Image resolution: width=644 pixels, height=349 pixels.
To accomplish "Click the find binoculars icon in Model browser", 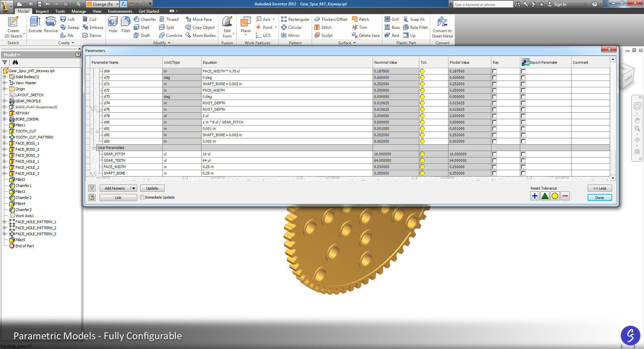I will click(15, 62).
